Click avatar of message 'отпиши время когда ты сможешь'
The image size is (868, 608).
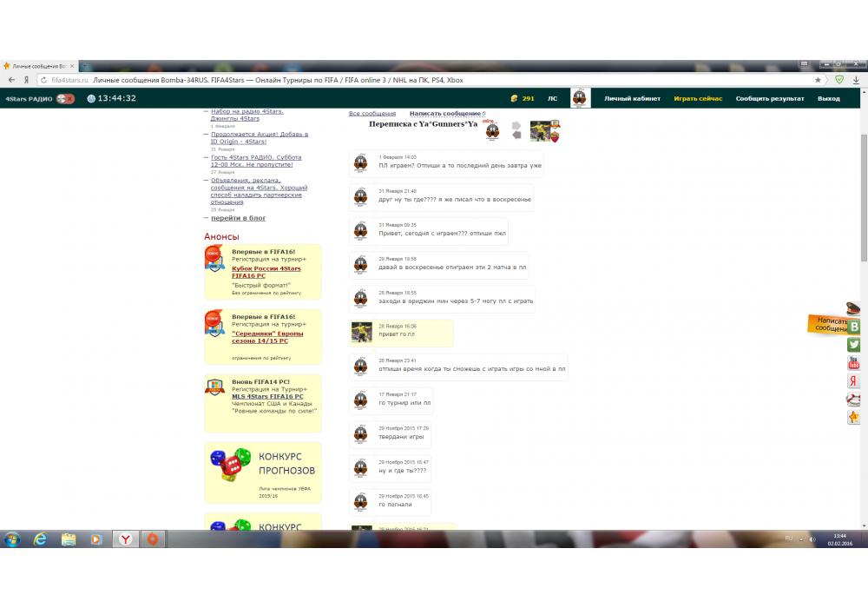click(x=360, y=367)
